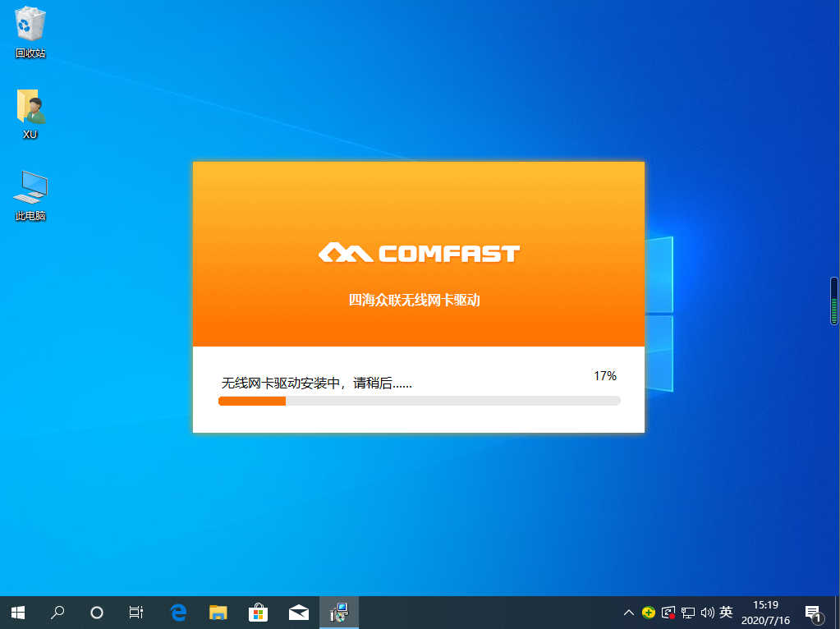Open Microsoft Store from taskbar

point(258,613)
